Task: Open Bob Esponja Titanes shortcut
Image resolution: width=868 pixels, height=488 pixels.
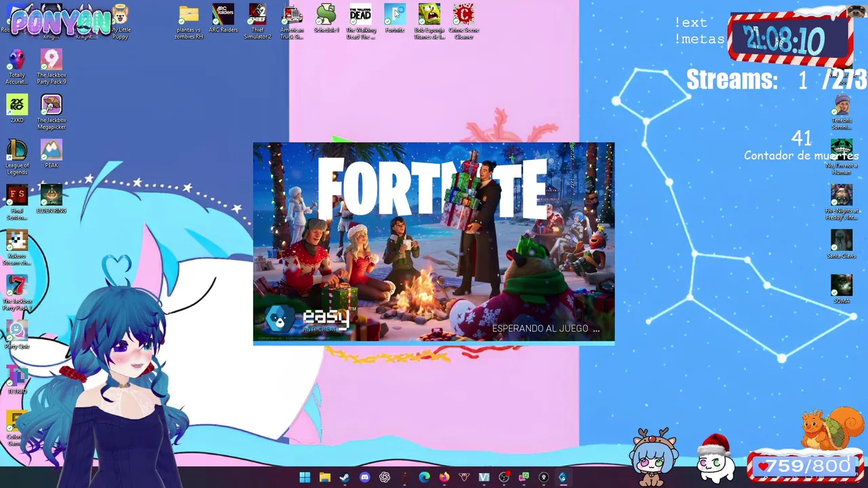Action: (x=429, y=22)
